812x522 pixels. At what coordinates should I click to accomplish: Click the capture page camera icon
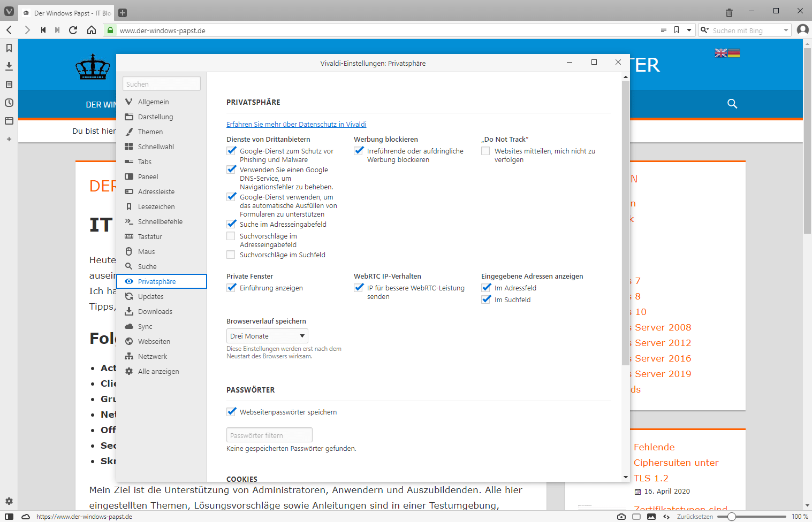(x=621, y=517)
